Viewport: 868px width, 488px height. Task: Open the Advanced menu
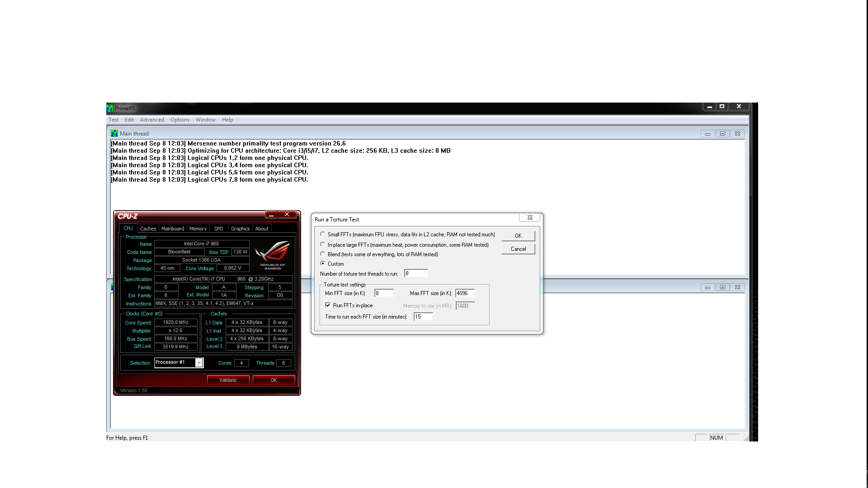152,120
